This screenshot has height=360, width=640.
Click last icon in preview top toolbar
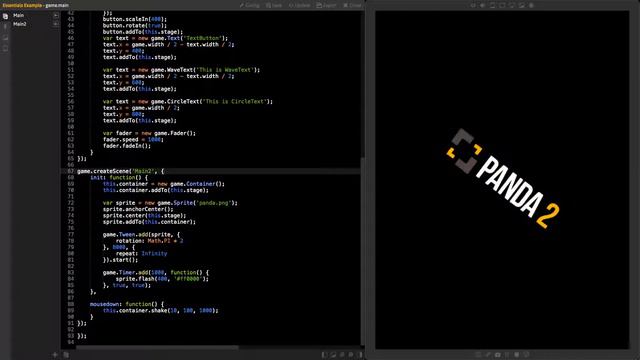[531, 5]
